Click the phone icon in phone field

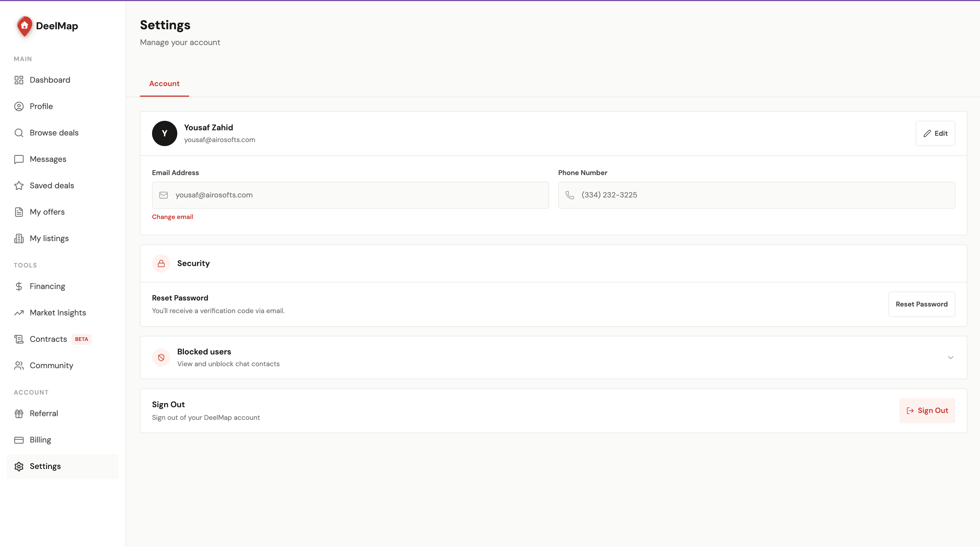[x=569, y=195]
